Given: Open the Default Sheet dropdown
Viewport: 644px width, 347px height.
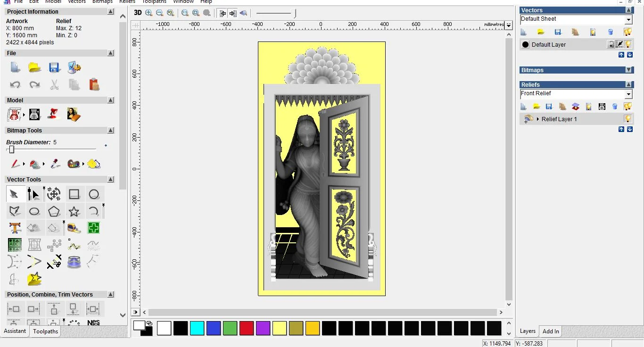Looking at the screenshot, I should [628, 19].
